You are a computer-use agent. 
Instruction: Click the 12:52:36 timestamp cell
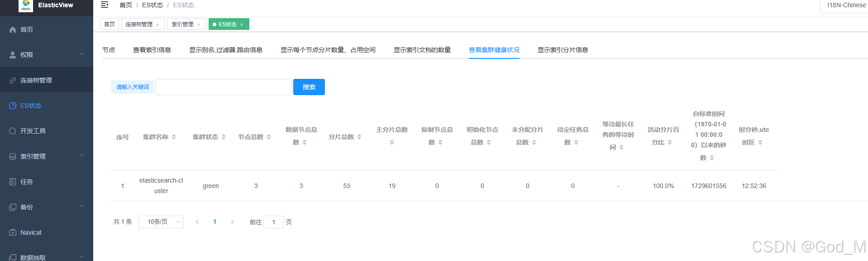754,186
